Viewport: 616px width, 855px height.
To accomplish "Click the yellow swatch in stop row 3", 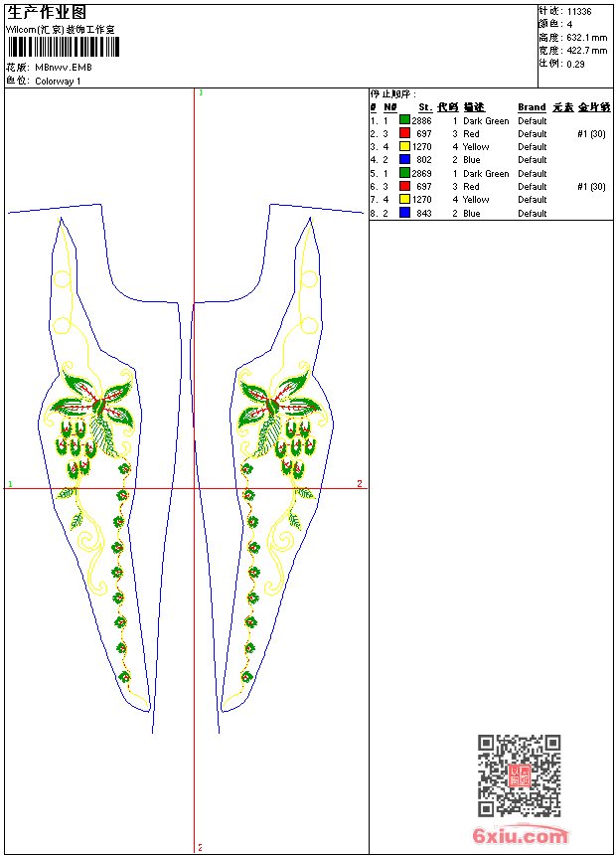I will [404, 146].
